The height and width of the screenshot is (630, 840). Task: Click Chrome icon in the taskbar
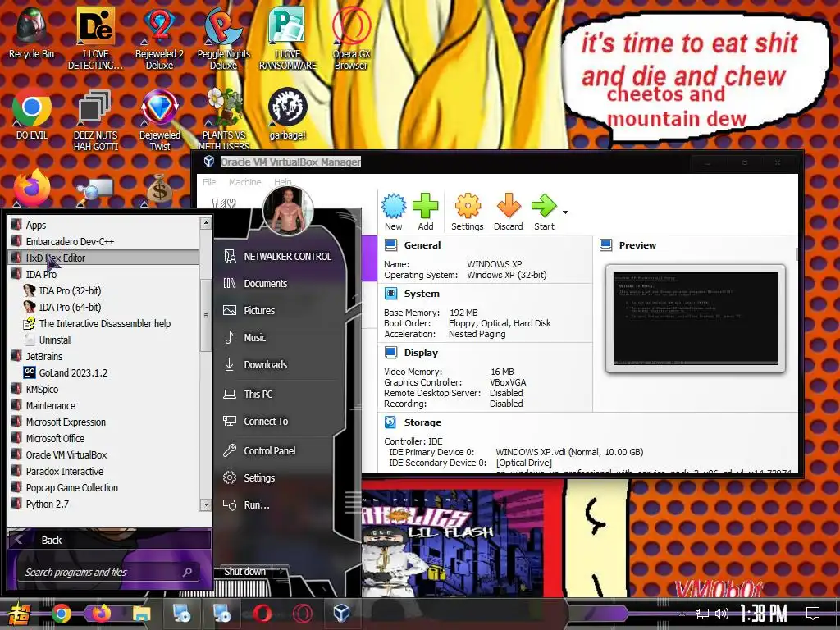62,614
